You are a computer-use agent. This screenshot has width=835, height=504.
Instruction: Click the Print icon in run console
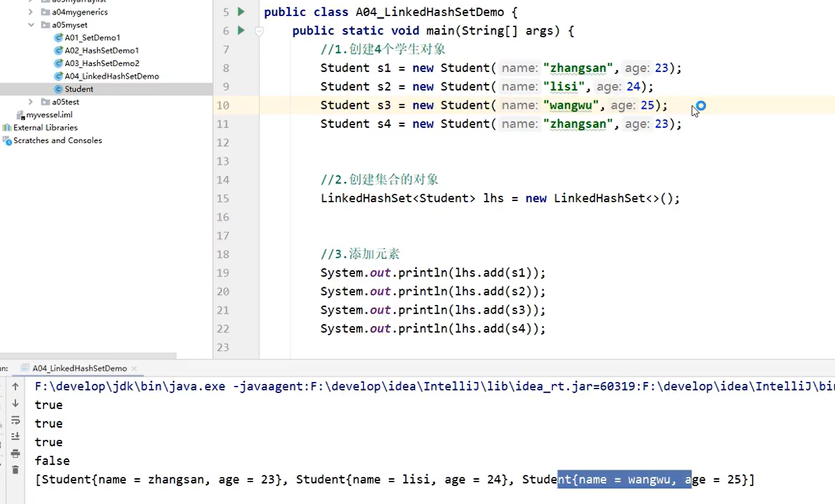tap(15, 454)
